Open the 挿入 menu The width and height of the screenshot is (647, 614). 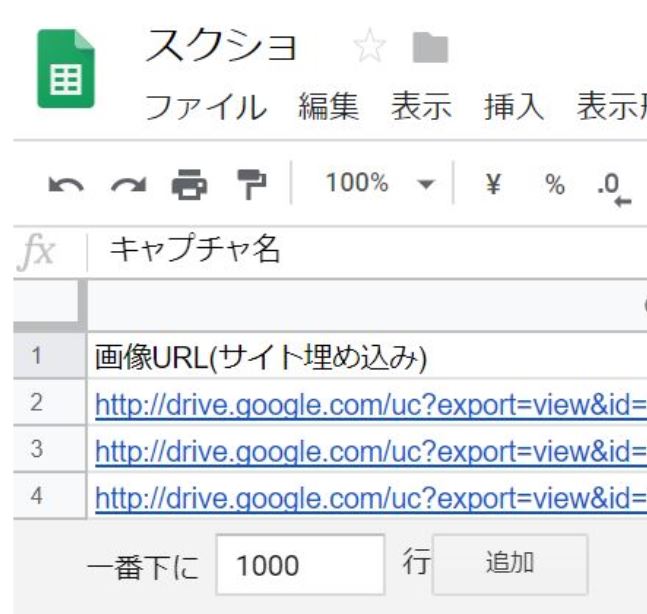pyautogui.click(x=513, y=106)
